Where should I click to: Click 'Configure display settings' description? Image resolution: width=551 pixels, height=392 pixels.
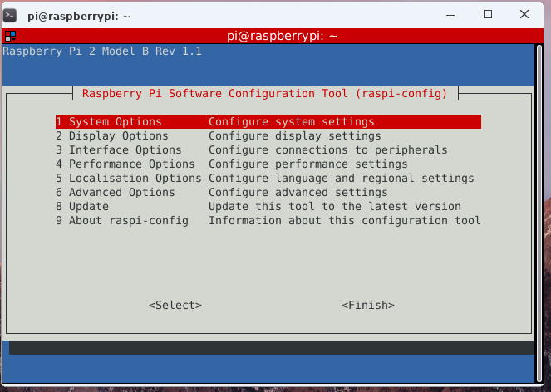coord(295,136)
